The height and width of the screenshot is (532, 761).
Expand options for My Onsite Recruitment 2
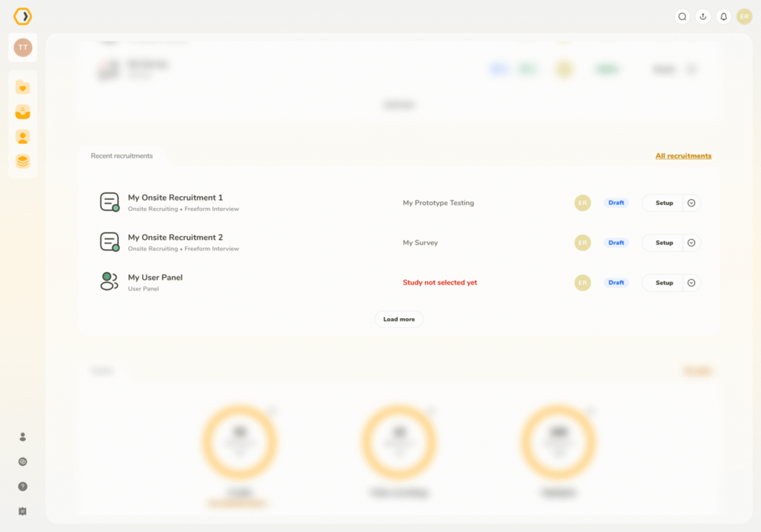[691, 243]
